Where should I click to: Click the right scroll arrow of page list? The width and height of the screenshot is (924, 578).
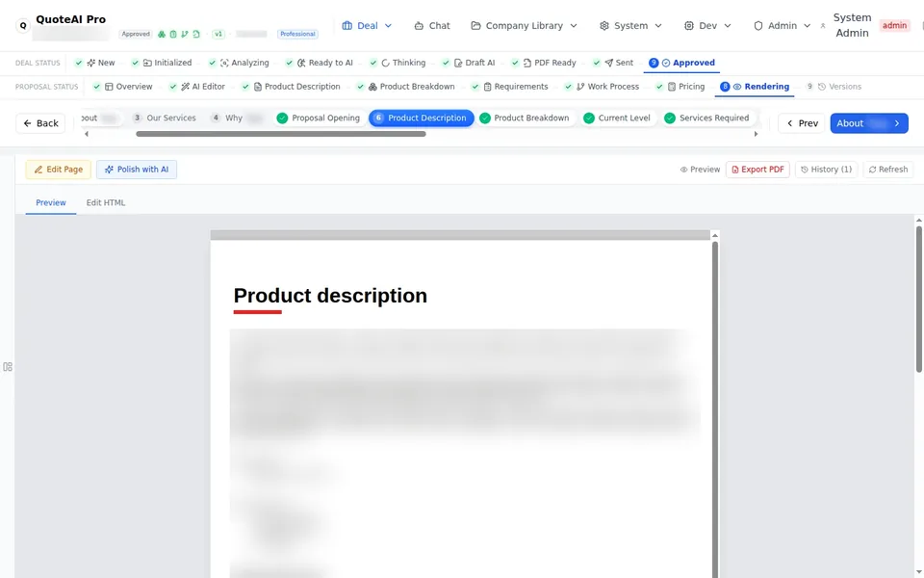pyautogui.click(x=756, y=134)
